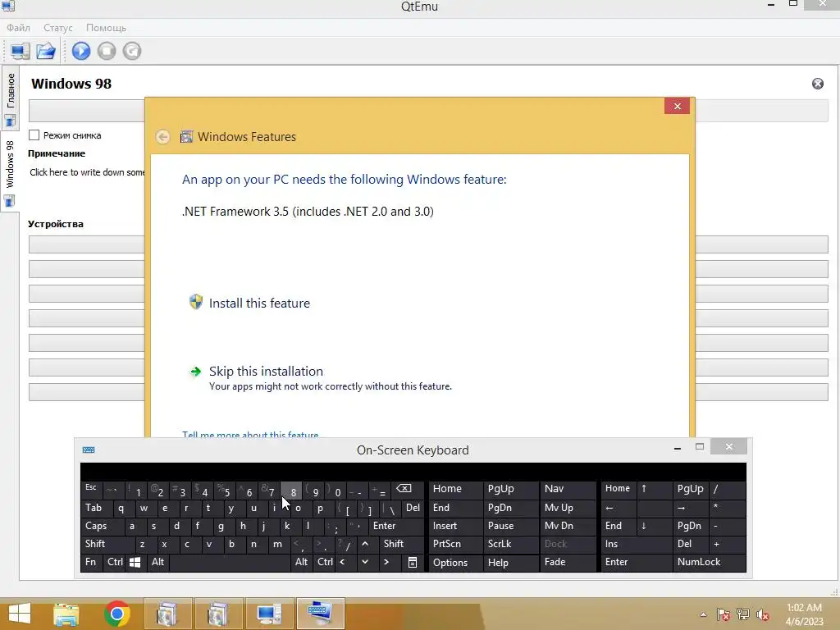
Task: Click the restart machine toolbar icon
Action: pos(132,51)
